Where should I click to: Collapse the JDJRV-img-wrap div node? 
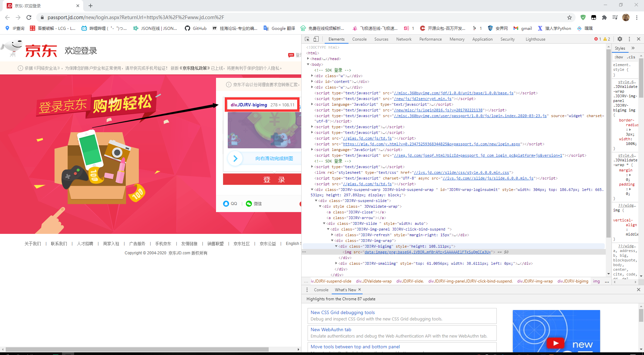pos(332,241)
